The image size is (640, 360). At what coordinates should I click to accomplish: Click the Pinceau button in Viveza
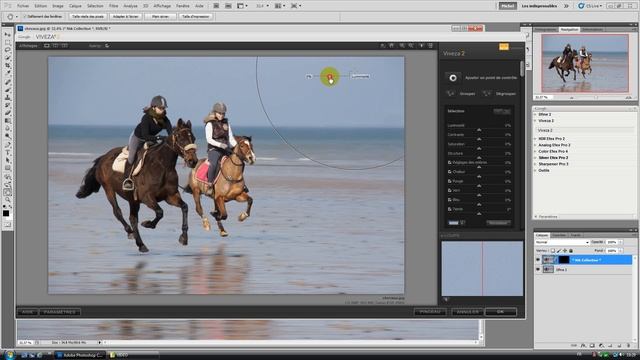[x=430, y=312]
